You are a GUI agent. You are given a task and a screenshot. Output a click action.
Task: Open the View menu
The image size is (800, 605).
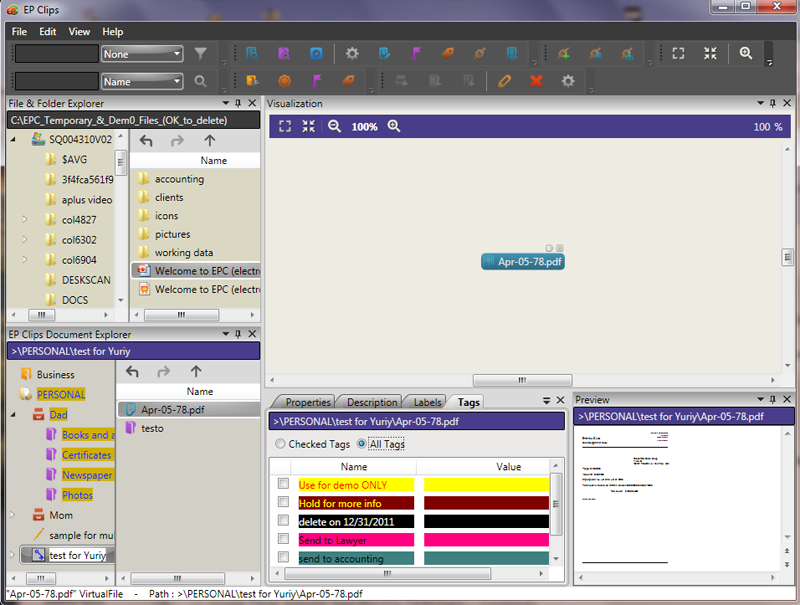click(x=80, y=32)
